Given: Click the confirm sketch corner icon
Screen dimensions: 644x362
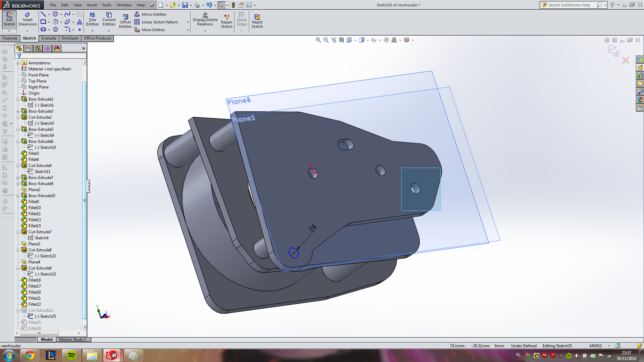Looking at the screenshot, I should (613, 51).
